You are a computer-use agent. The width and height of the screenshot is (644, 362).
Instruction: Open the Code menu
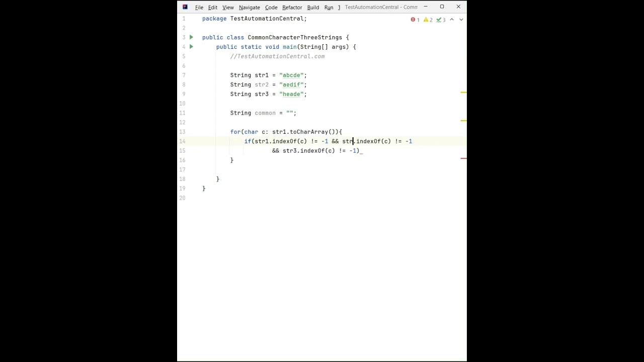point(271,7)
